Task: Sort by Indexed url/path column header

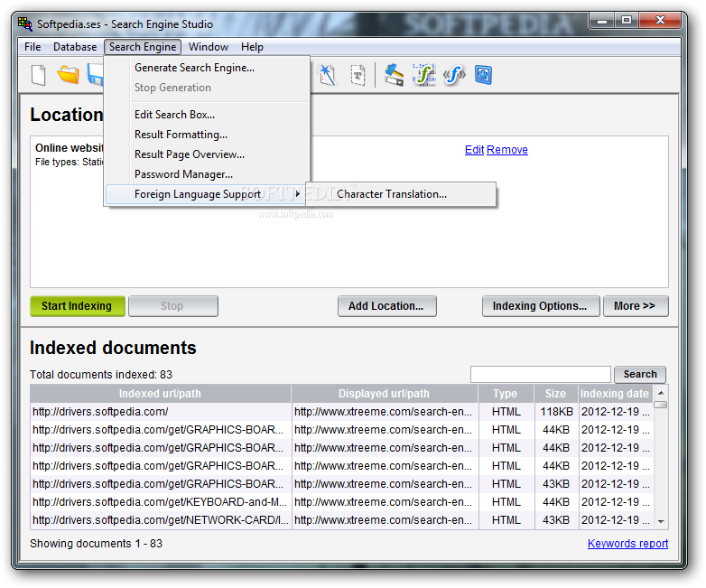Action: (x=161, y=393)
